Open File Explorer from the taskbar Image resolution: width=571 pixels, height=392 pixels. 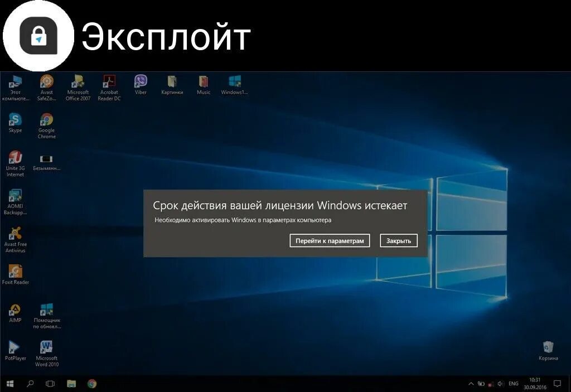pos(71,384)
